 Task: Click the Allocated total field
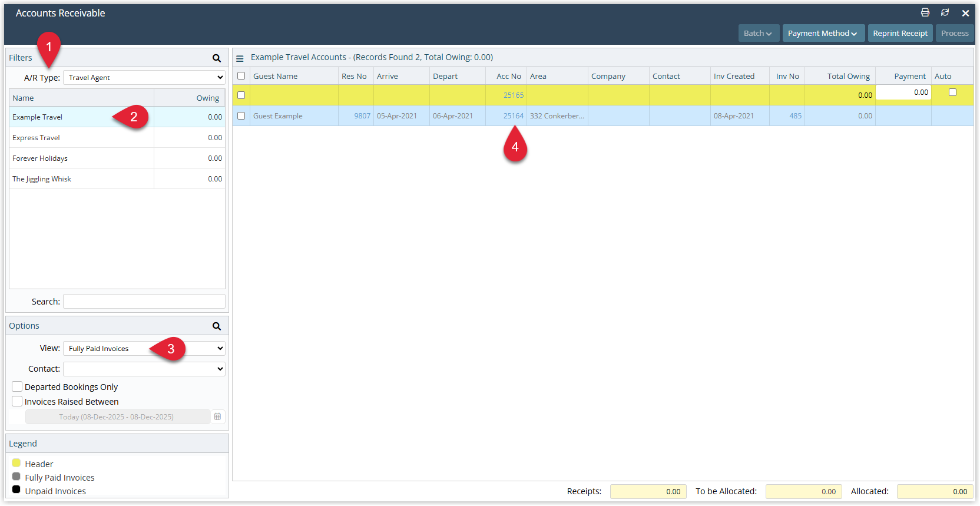click(x=935, y=491)
